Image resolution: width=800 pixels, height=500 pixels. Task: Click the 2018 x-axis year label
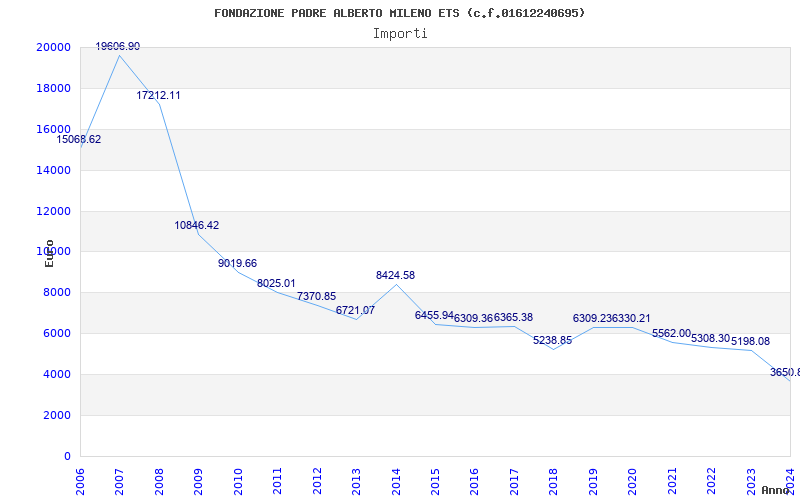point(554,481)
